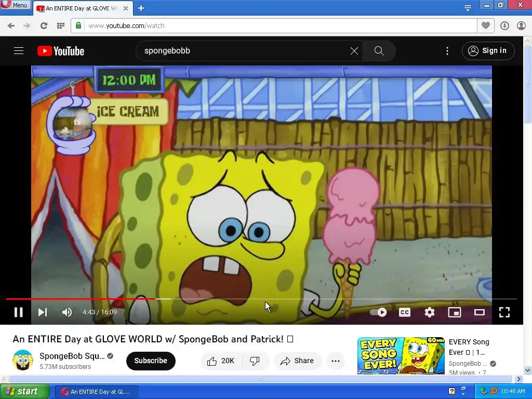Switch to theater mode
The image size is (532, 399).
pyautogui.click(x=480, y=312)
